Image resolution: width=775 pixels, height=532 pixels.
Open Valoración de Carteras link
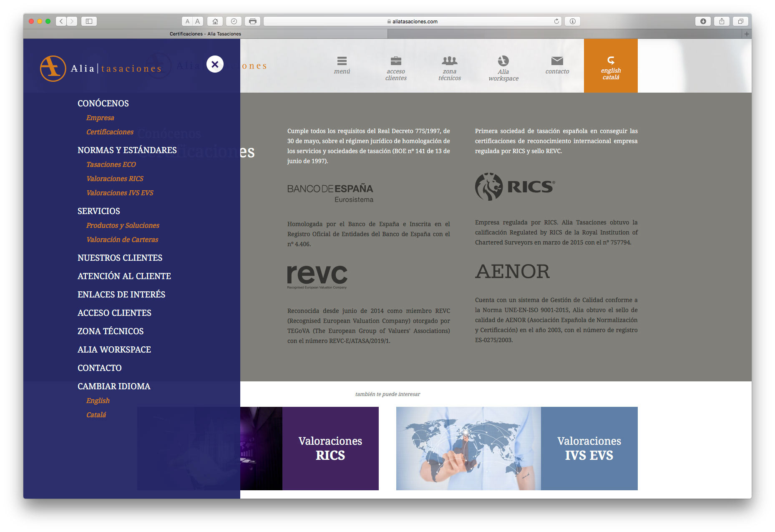[x=122, y=240]
